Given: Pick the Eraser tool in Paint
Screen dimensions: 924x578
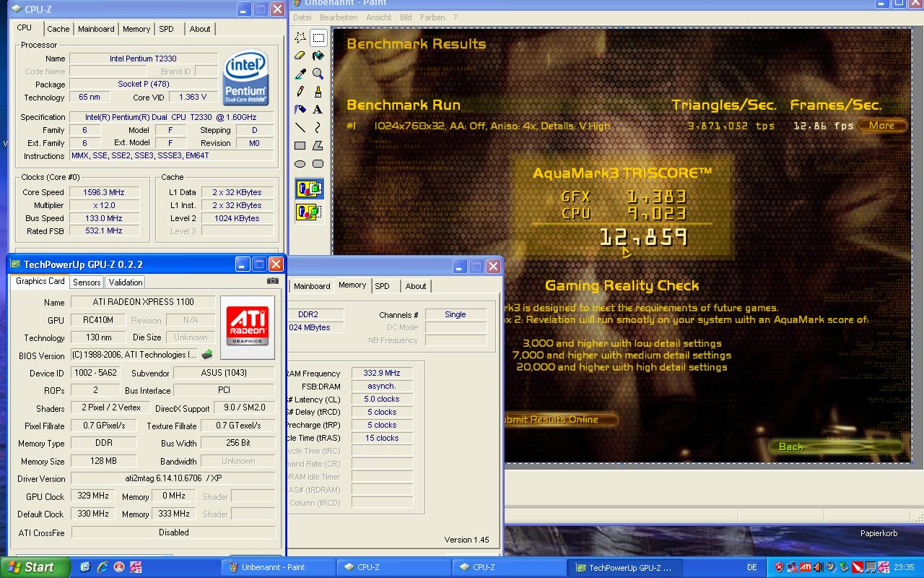Looking at the screenshot, I should tap(300, 56).
